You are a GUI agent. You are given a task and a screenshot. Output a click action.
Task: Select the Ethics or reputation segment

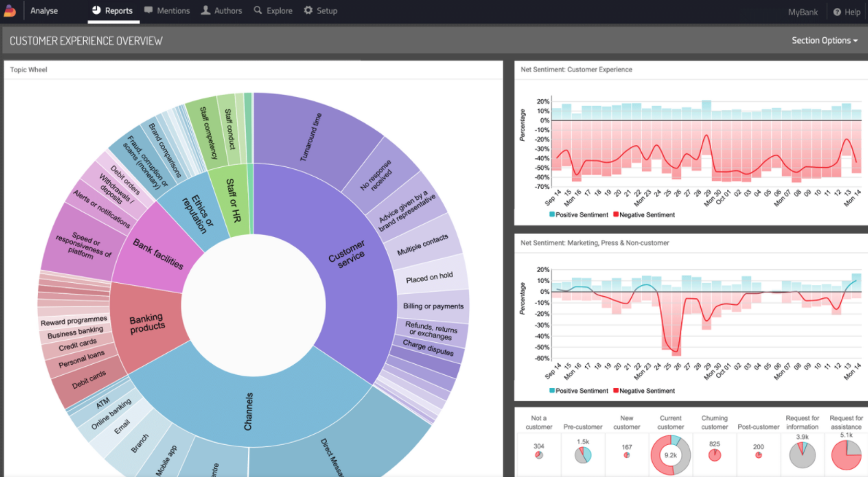tap(198, 213)
